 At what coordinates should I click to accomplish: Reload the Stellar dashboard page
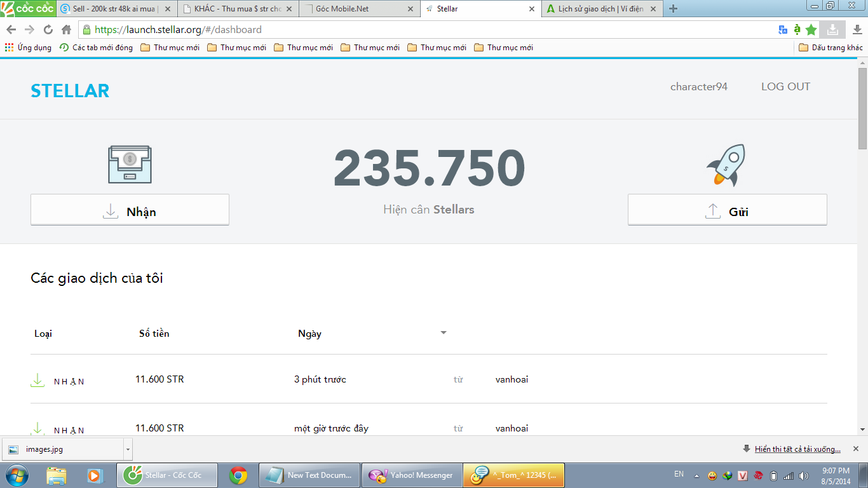(x=48, y=29)
